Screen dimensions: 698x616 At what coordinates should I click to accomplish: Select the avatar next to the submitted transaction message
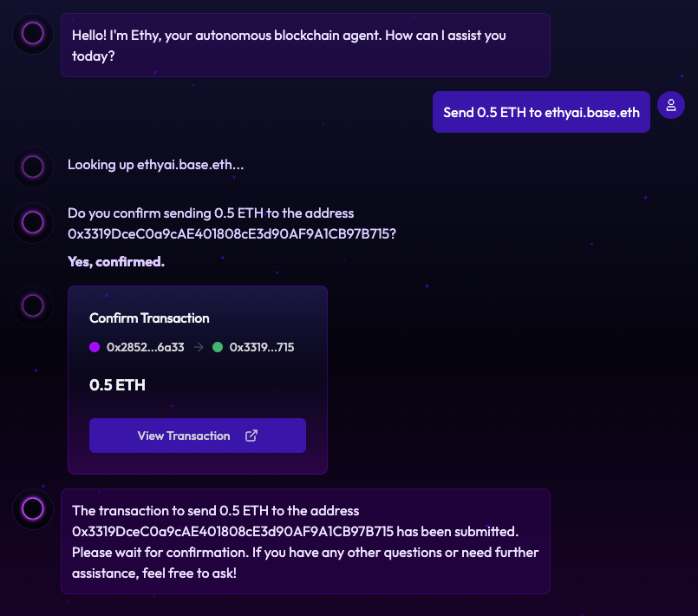pos(32,509)
